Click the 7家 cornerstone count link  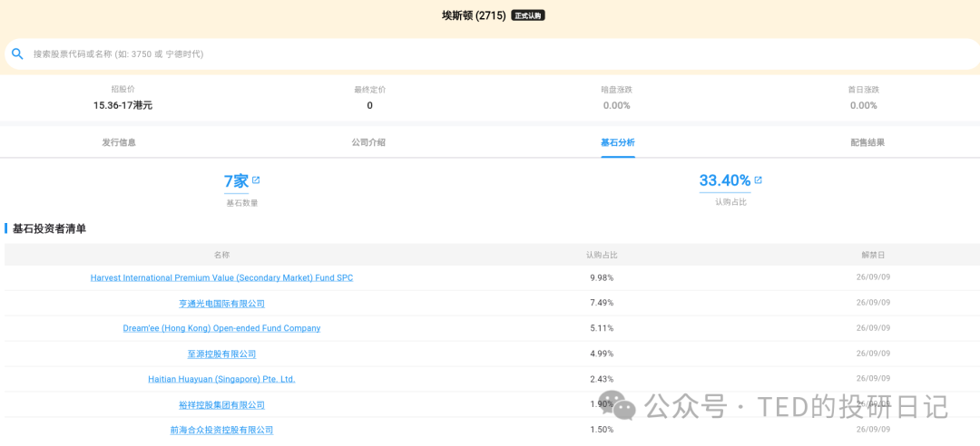[236, 181]
